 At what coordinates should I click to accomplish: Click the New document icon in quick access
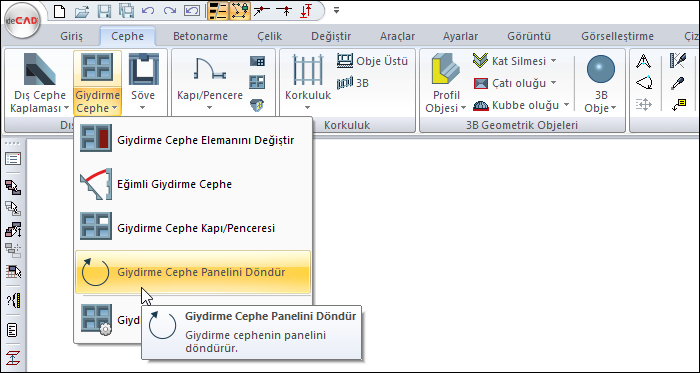pyautogui.click(x=59, y=11)
